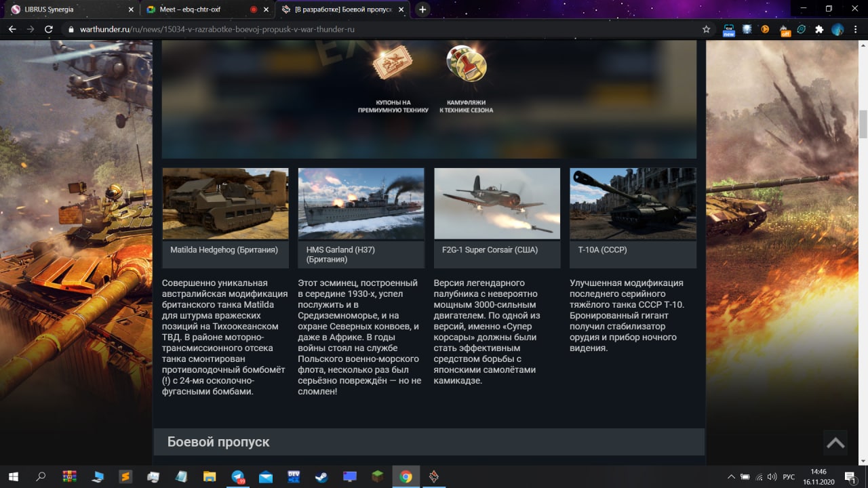This screenshot has height=488, width=868.
Task: Click the Боевой пропуск section heading
Action: (x=218, y=442)
